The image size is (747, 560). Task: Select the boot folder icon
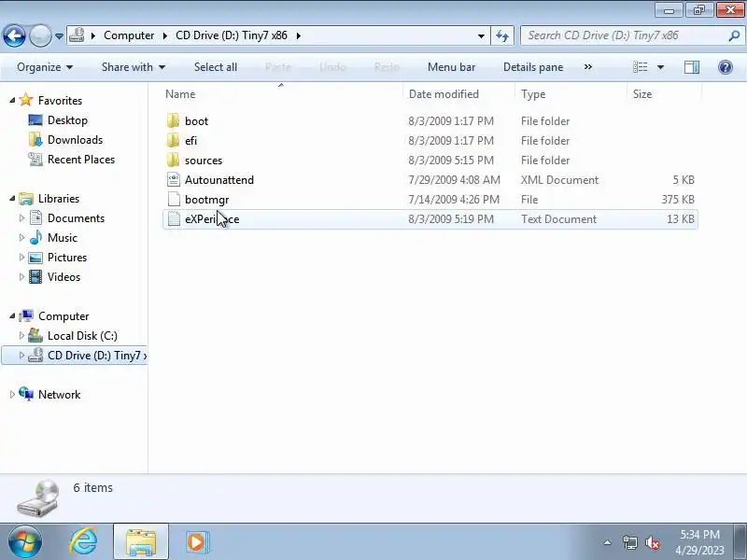point(174,121)
